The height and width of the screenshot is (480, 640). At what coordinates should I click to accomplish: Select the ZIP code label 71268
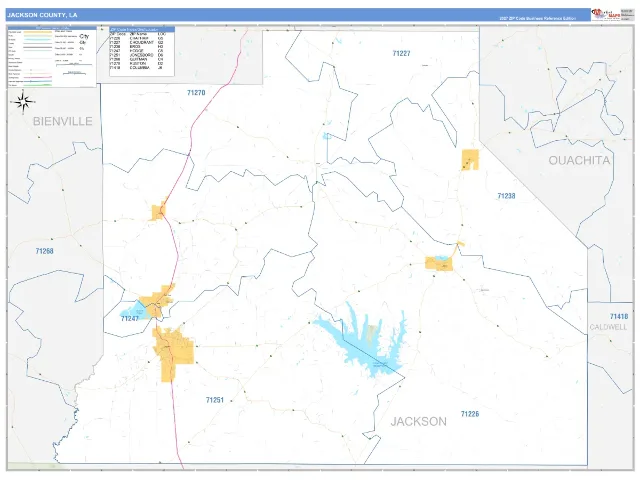click(x=44, y=251)
